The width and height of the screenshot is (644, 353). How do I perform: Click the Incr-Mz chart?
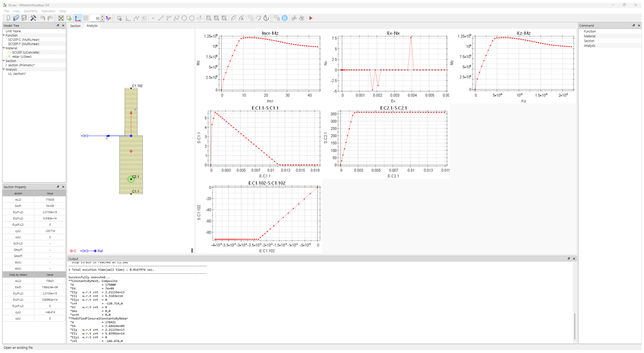(x=259, y=66)
